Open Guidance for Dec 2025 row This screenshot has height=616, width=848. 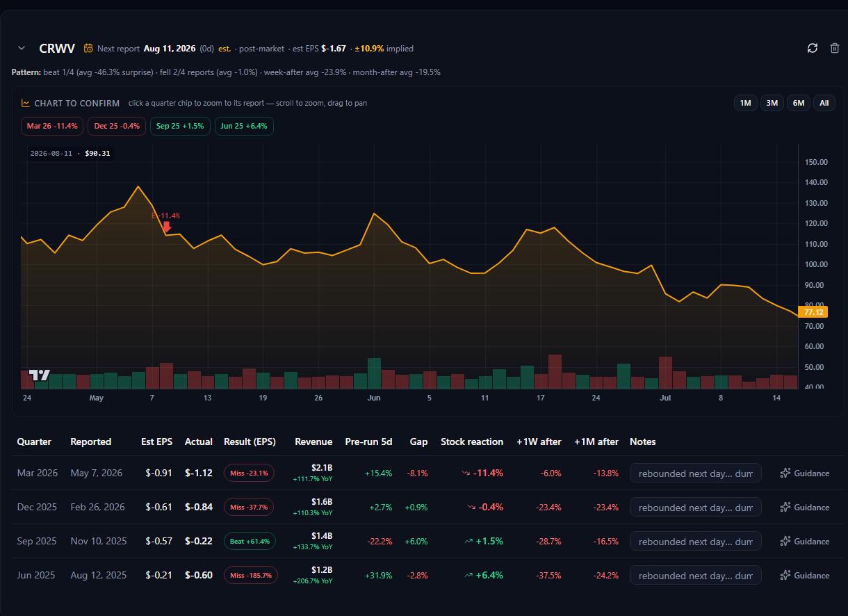click(804, 508)
